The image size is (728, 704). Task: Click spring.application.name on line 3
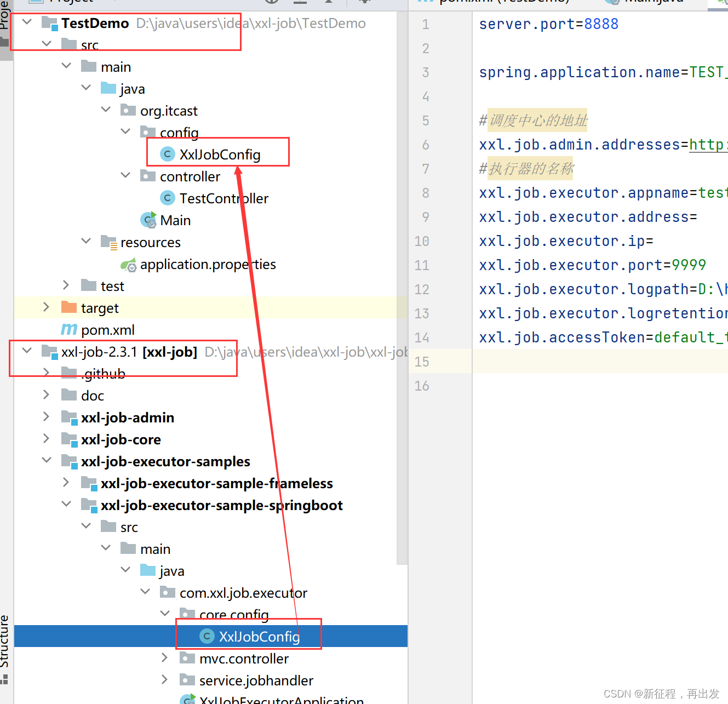tap(580, 72)
